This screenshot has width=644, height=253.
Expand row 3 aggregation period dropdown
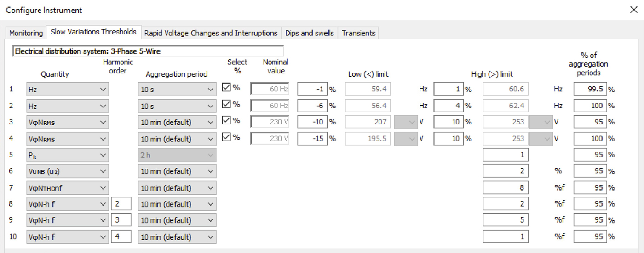177,123
